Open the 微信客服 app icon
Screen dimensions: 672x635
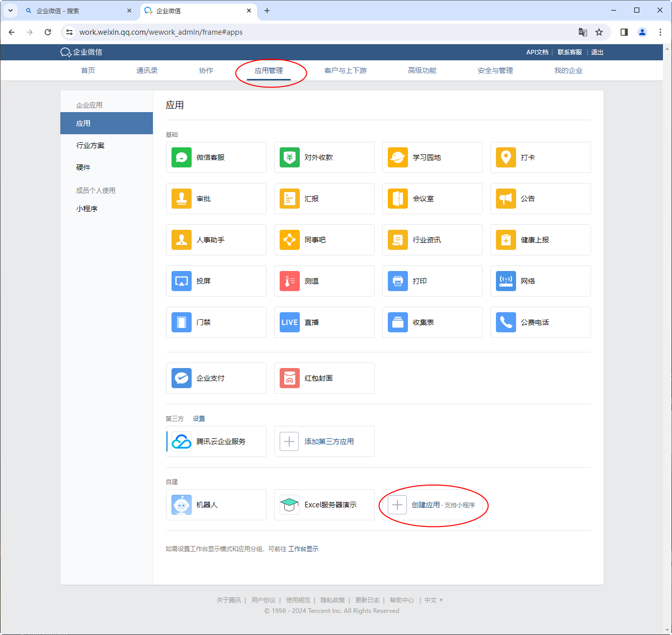coord(182,157)
